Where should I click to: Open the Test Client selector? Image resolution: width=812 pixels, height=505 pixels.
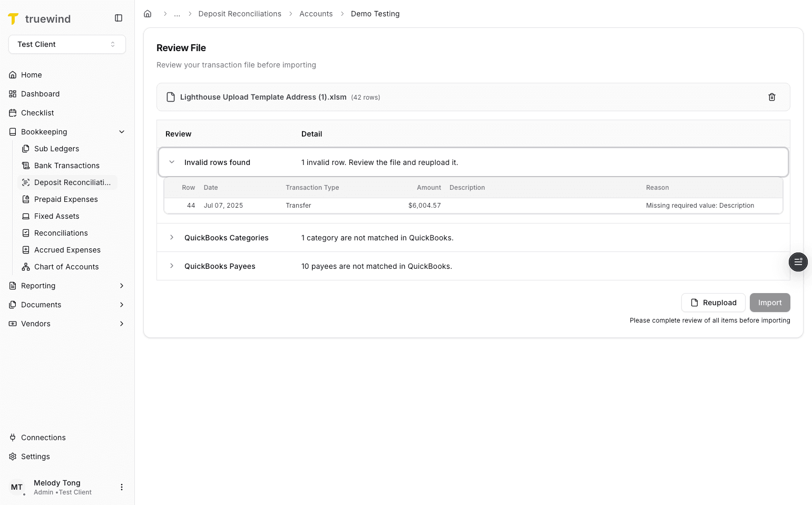click(66, 44)
